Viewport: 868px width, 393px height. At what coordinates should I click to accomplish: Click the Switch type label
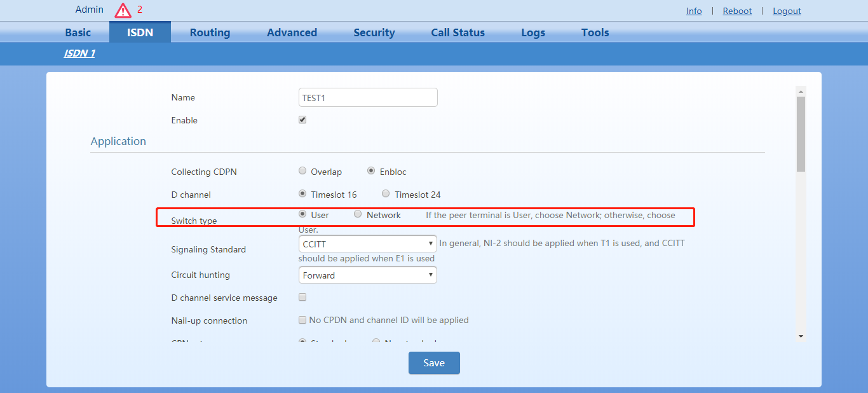[x=194, y=221]
